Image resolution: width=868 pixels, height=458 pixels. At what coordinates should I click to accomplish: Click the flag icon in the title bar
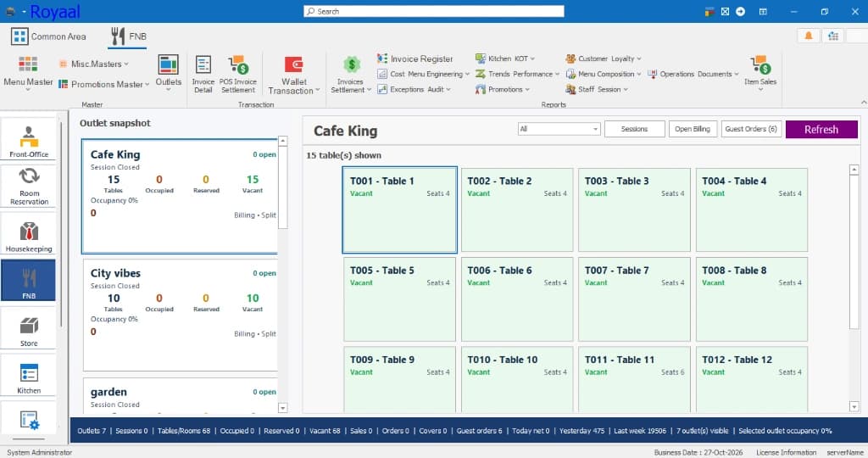coord(709,11)
